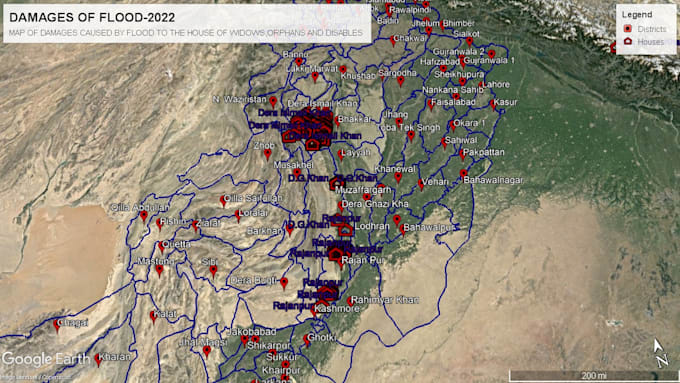Select the Quetta pin marker

[x=161, y=247]
